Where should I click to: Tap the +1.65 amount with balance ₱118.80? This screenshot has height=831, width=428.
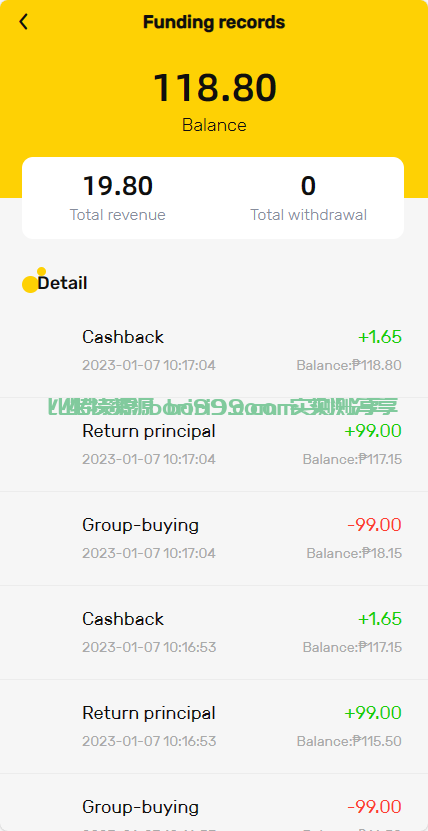click(380, 337)
